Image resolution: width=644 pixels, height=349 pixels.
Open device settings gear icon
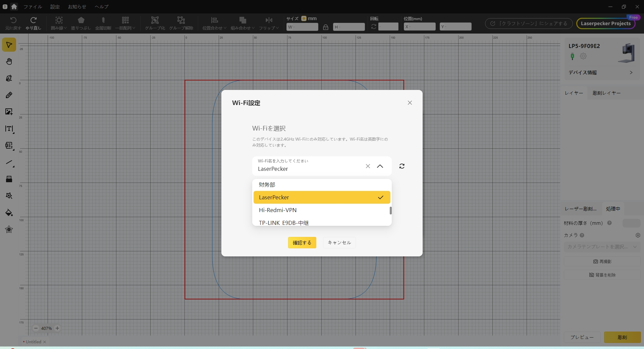pyautogui.click(x=583, y=56)
